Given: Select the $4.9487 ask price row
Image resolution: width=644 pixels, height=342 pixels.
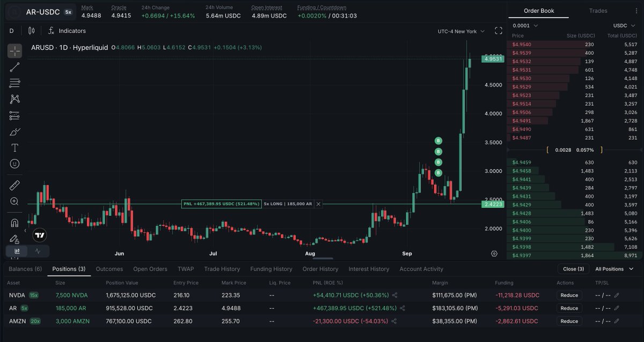Looking at the screenshot, I should [x=574, y=137].
